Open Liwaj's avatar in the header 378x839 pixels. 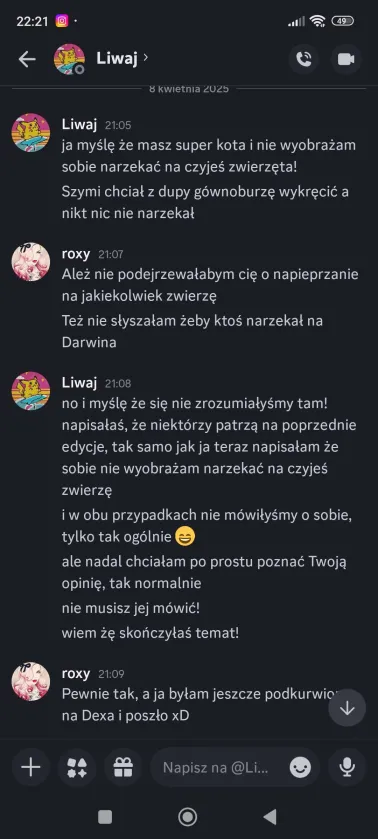tap(69, 59)
